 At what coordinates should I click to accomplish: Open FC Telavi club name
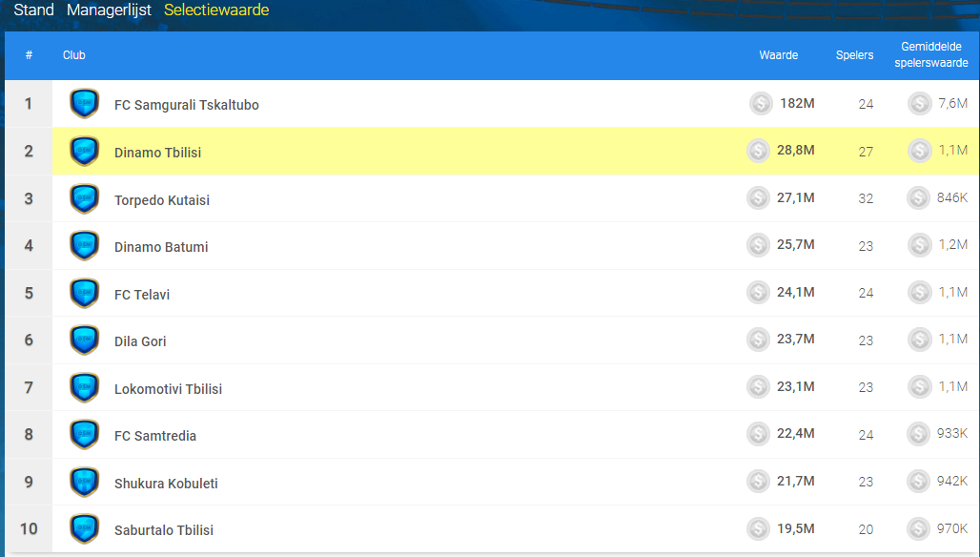(142, 295)
